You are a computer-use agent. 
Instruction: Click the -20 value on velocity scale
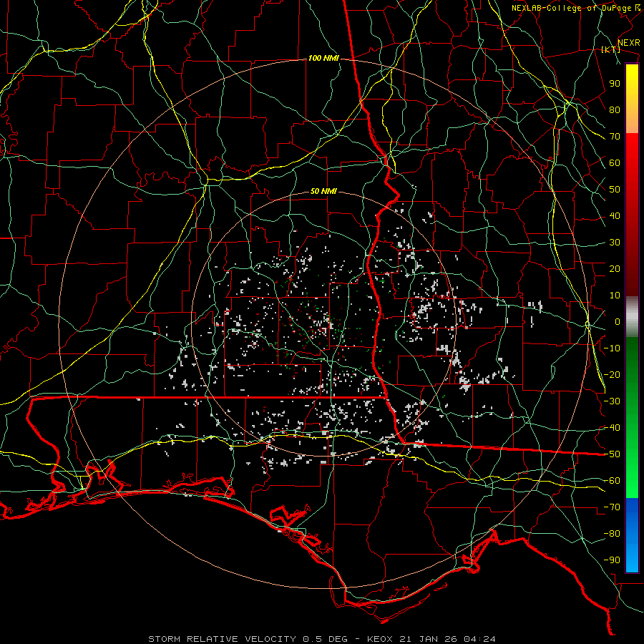pos(612,375)
